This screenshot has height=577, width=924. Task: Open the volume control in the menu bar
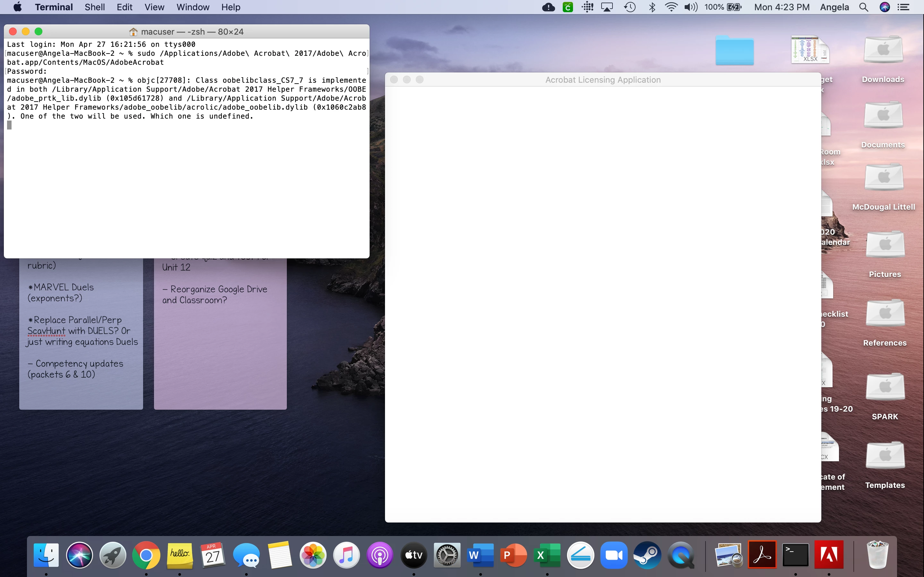(x=690, y=7)
